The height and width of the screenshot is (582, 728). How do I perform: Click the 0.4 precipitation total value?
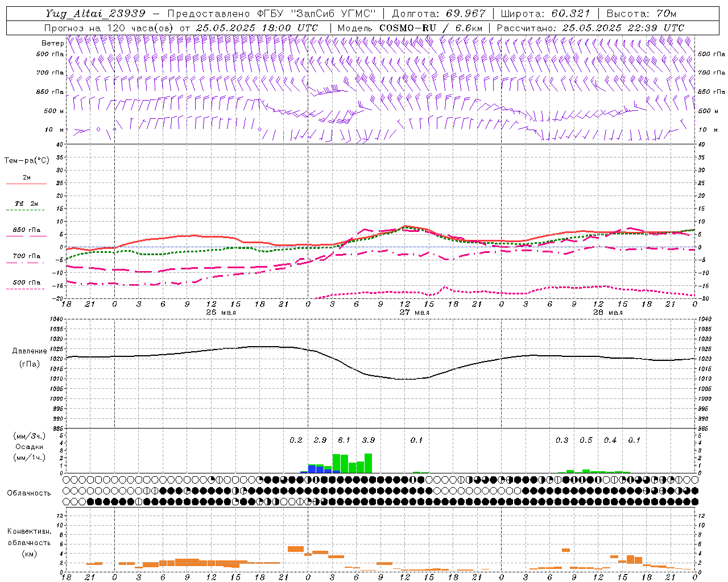point(610,440)
